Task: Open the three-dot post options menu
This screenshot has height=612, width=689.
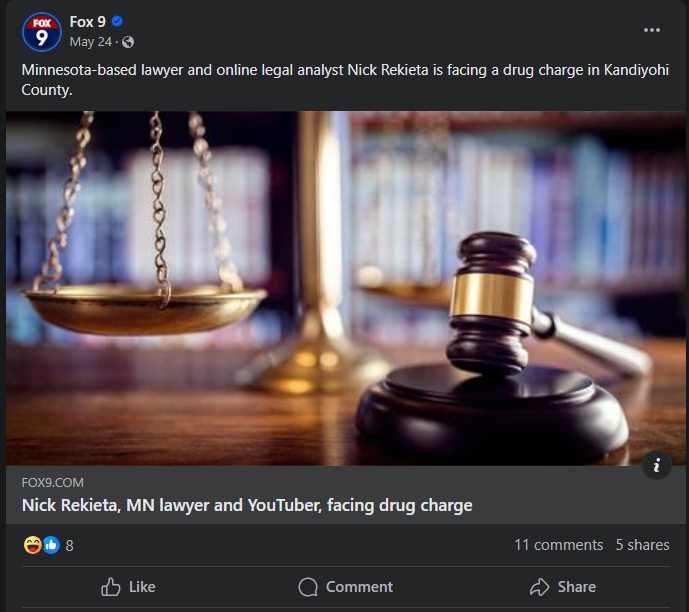Action: 652,30
